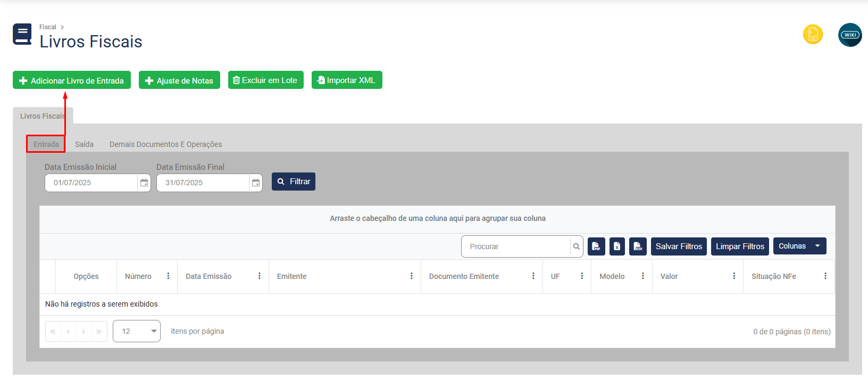The height and width of the screenshot is (379, 868).
Task: Switch to the Saída tab
Action: (84, 144)
